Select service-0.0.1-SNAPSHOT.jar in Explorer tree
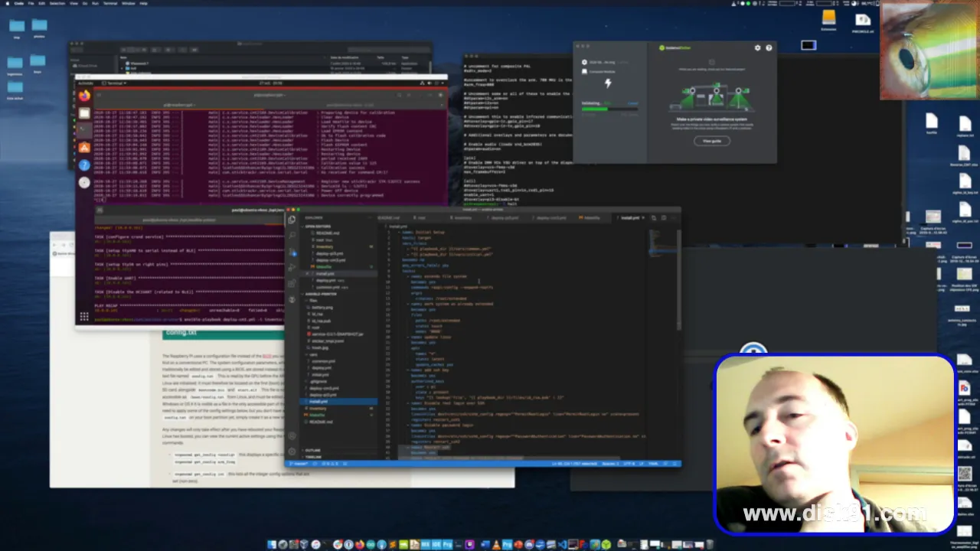Screen dimensions: 980x551 (x=337, y=334)
